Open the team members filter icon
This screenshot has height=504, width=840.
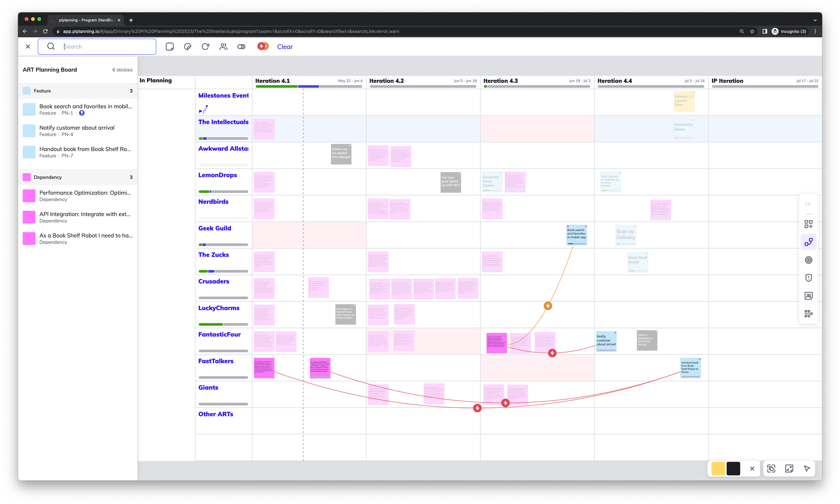pos(223,47)
